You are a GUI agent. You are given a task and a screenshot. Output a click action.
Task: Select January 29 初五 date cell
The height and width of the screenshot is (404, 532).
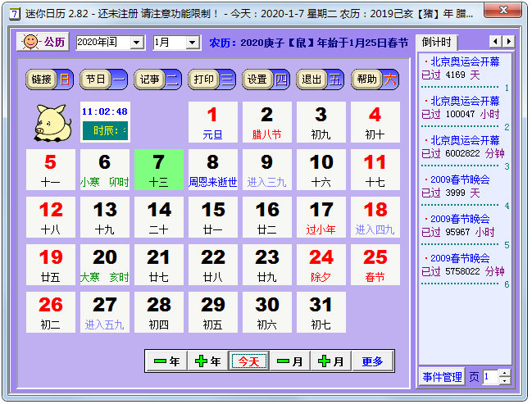click(213, 312)
